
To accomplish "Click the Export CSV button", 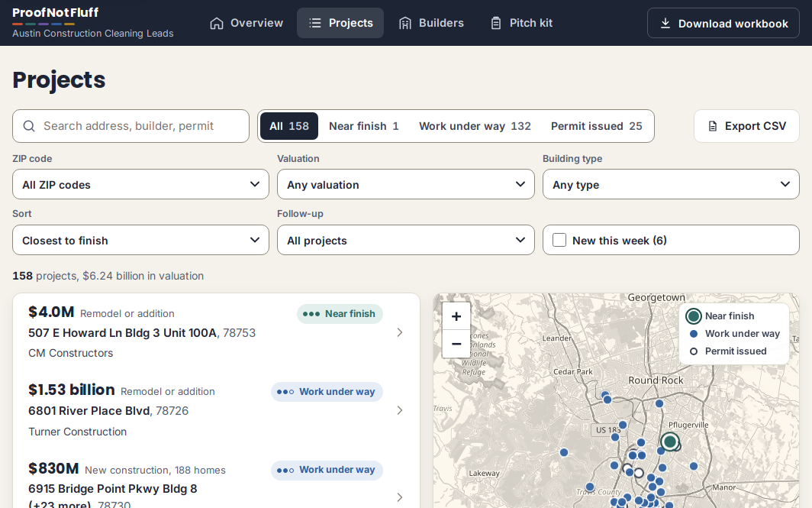I will pyautogui.click(x=746, y=126).
